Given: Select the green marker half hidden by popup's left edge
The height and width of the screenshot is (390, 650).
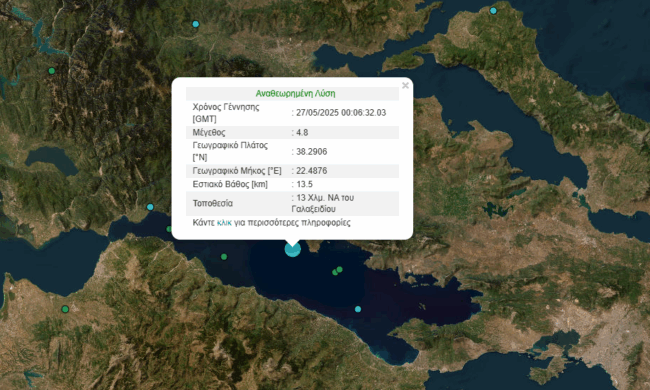Looking at the screenshot, I should (169, 229).
